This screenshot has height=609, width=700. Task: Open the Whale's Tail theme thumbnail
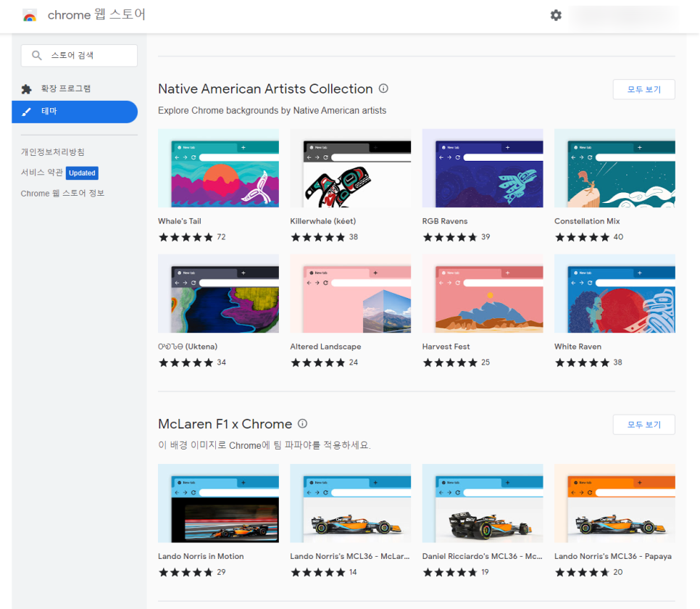(x=218, y=168)
